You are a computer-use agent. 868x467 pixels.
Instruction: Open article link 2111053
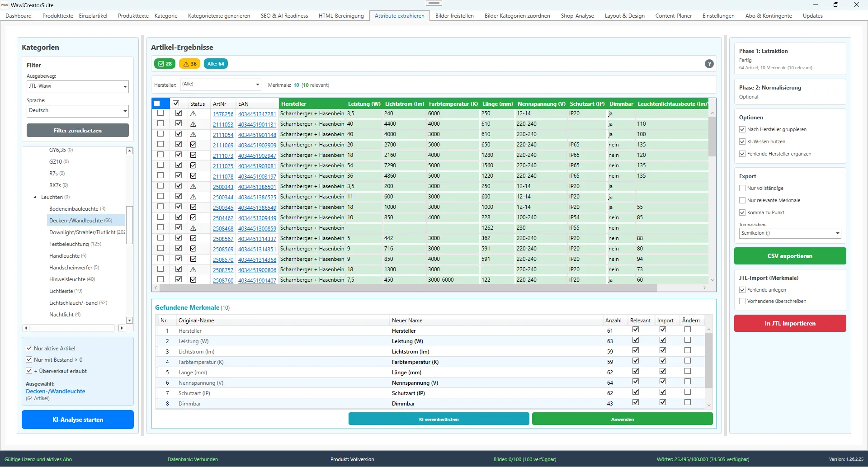223,125
